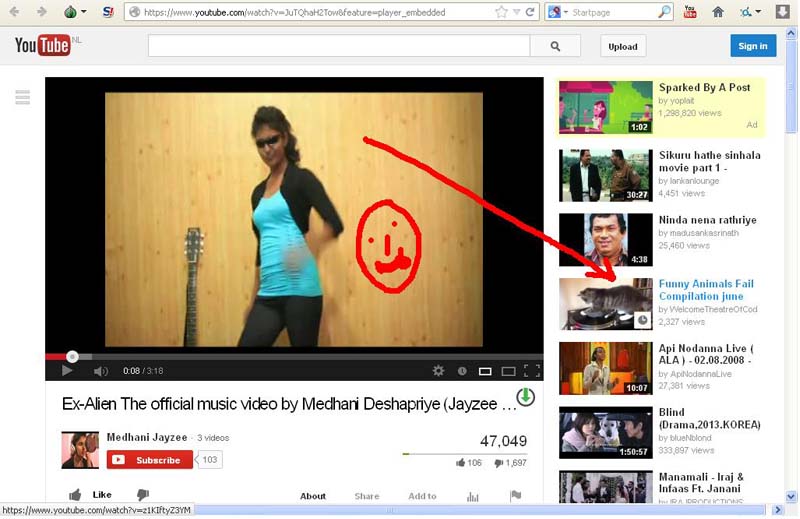Click the browser forward arrow

41,11
